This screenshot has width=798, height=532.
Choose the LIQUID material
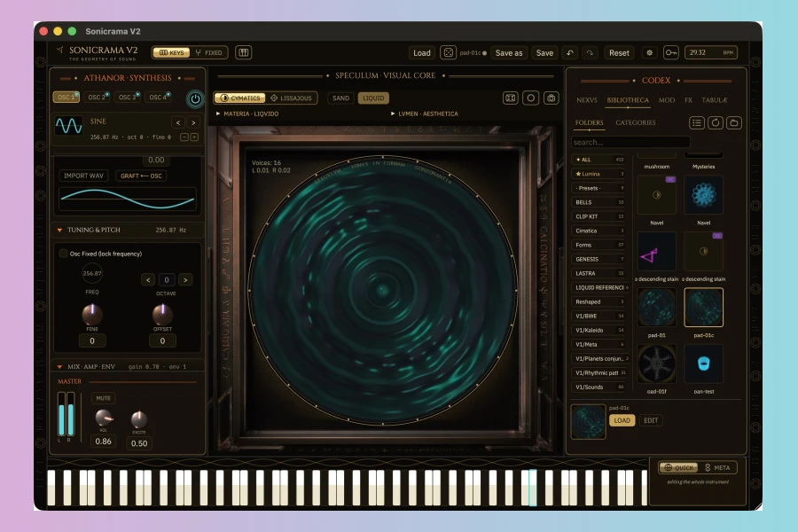tap(373, 98)
